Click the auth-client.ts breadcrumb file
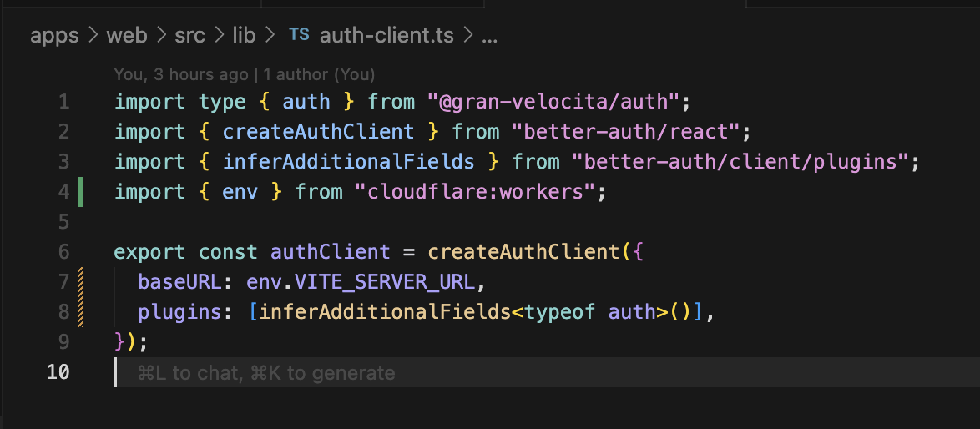Screen dimensions: 980x429 point(386,36)
